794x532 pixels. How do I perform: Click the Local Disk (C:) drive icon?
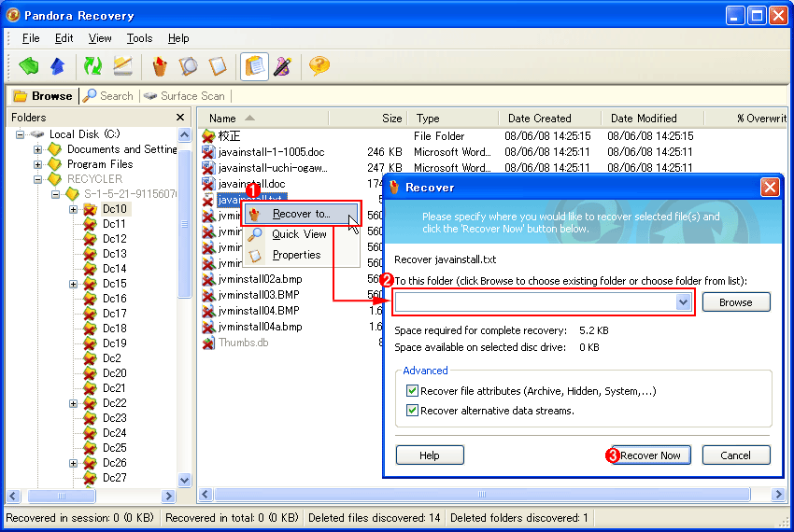tap(37, 134)
